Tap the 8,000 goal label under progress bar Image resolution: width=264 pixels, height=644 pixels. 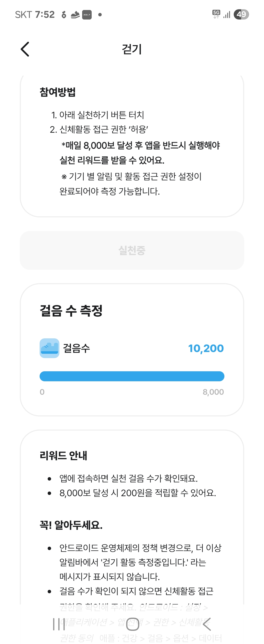click(x=213, y=392)
